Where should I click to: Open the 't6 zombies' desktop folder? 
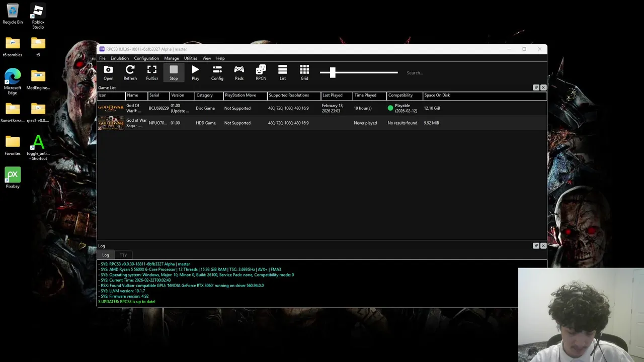[x=13, y=47]
